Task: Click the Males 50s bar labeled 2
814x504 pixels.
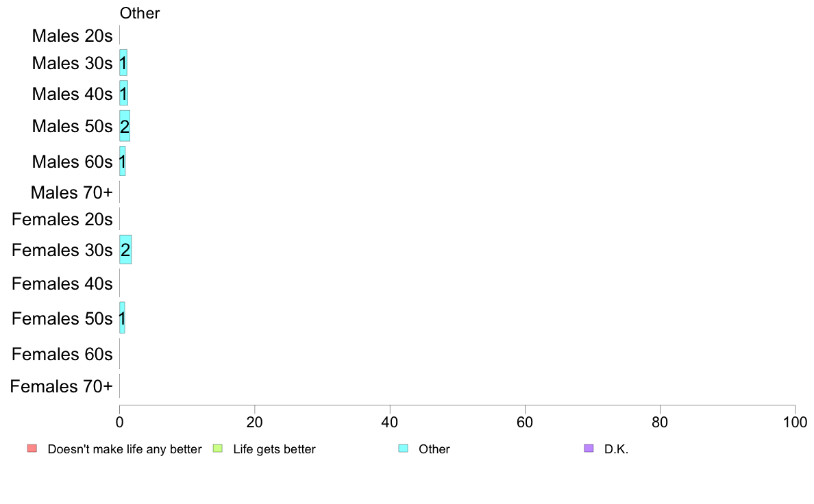Action: point(125,126)
